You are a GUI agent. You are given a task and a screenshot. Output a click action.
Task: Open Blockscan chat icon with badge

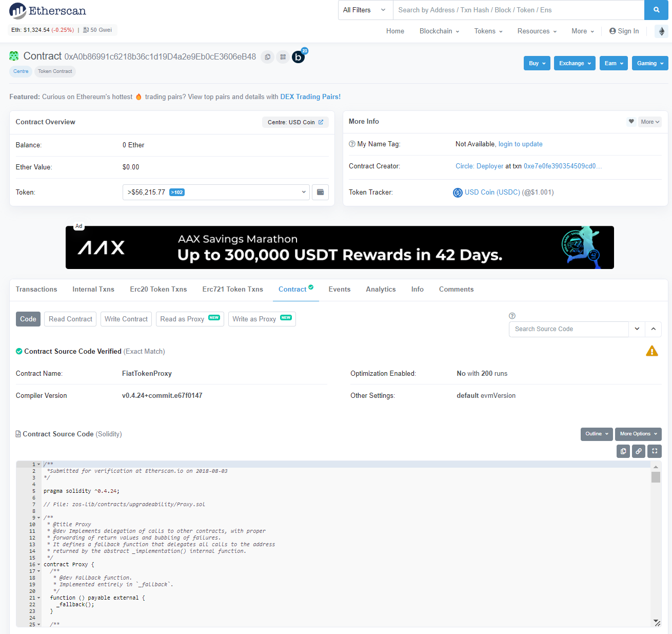point(299,56)
